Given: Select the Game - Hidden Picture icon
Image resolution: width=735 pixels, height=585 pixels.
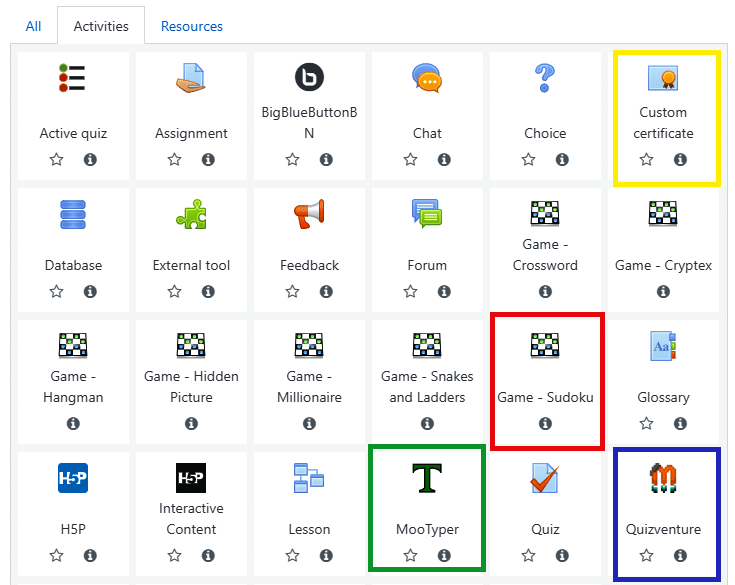Looking at the screenshot, I should [x=191, y=345].
